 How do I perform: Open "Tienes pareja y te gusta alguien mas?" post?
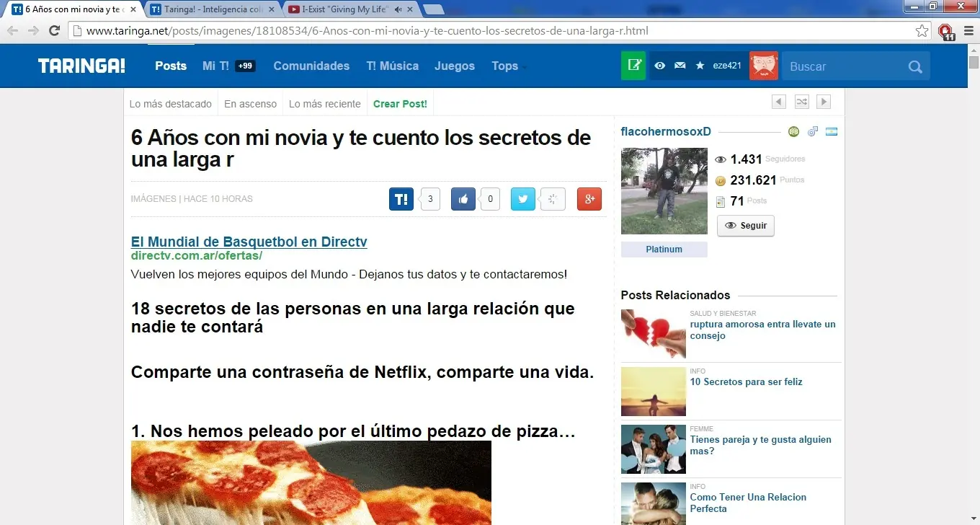761,446
